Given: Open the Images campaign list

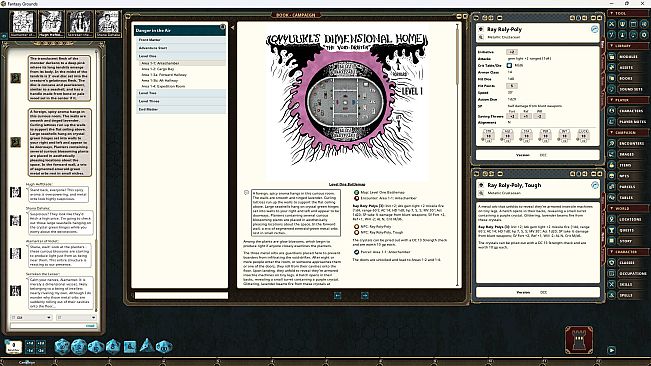Looking at the screenshot, I should pyautogui.click(x=627, y=154).
